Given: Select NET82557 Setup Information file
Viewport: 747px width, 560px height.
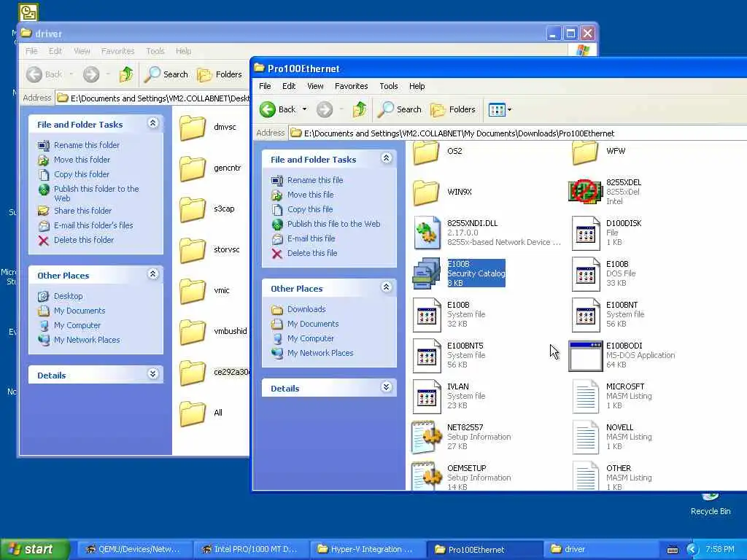Looking at the screenshot, I should tap(461, 437).
